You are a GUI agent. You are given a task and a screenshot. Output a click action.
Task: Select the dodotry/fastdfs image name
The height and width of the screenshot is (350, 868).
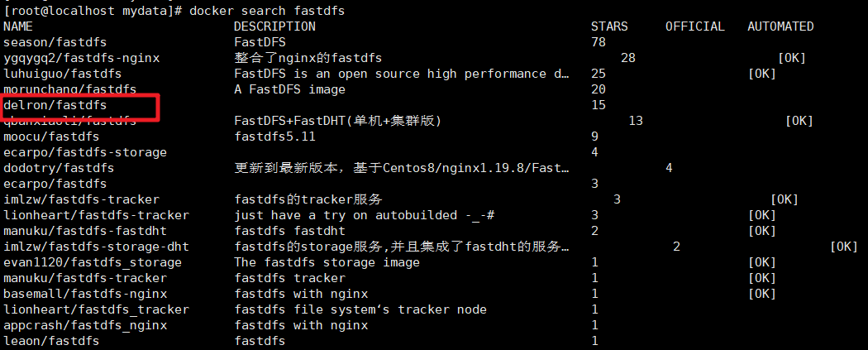[x=59, y=168]
